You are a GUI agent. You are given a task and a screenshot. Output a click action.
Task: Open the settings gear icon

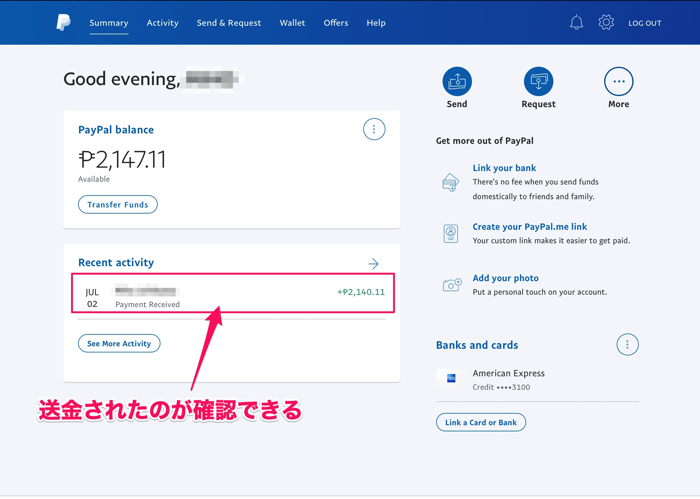pos(606,22)
